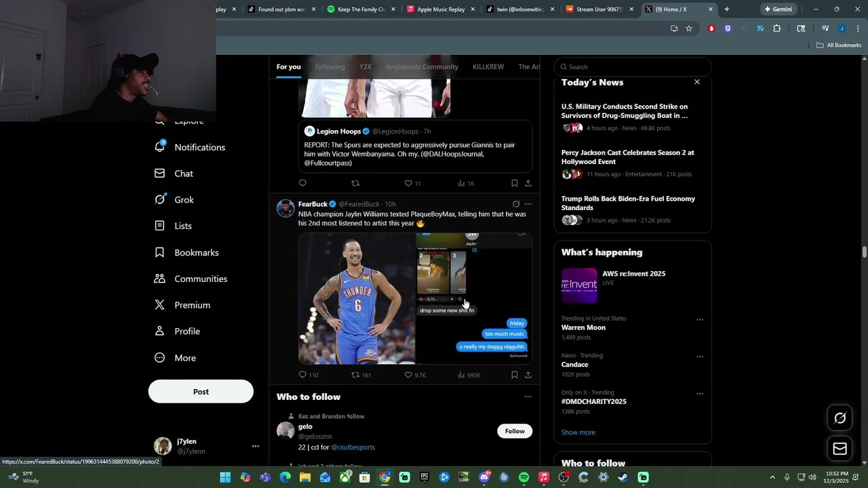View stats on the Legion Hoops post (1K)
This screenshot has height=488, width=868.
pyautogui.click(x=466, y=183)
